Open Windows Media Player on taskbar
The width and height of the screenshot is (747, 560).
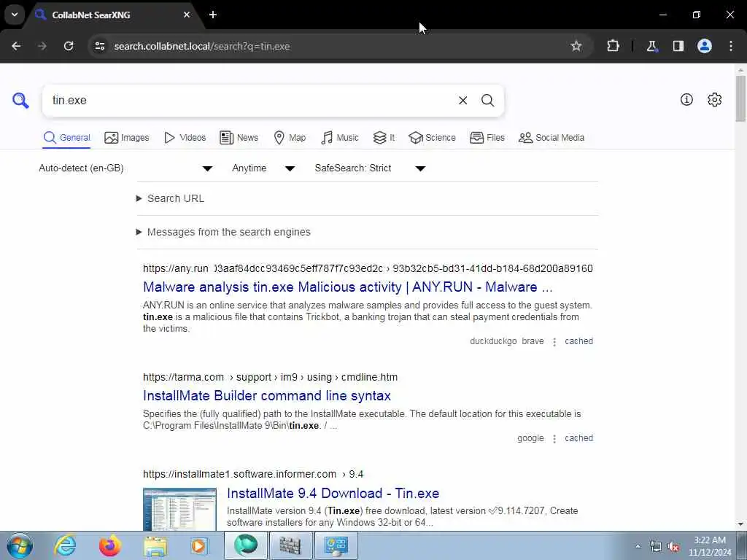pyautogui.click(x=199, y=545)
